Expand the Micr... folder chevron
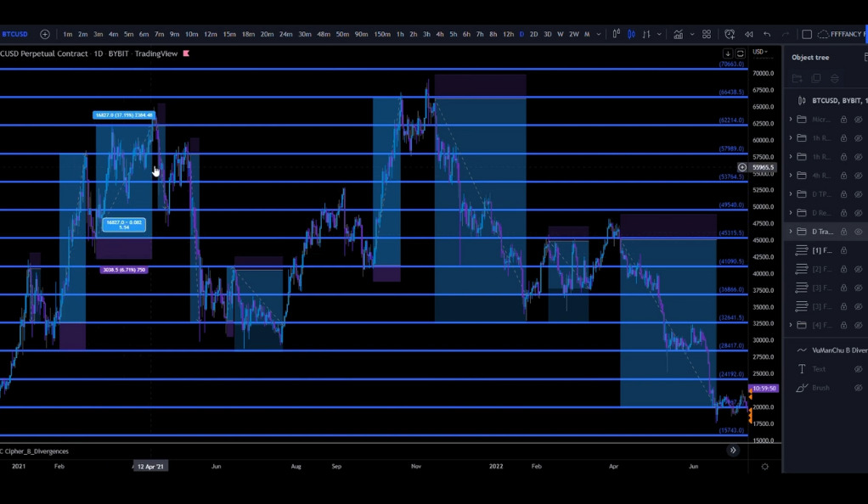868x504 pixels. [x=791, y=120]
